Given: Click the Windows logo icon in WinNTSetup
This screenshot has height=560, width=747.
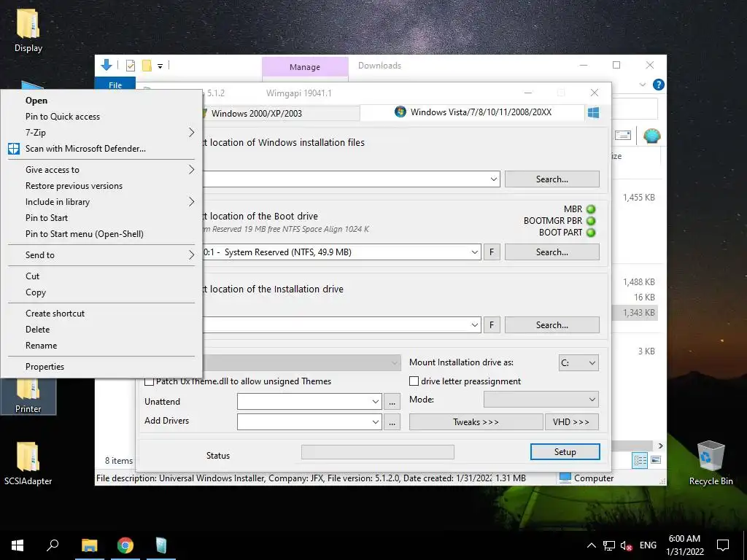Looking at the screenshot, I should click(593, 113).
